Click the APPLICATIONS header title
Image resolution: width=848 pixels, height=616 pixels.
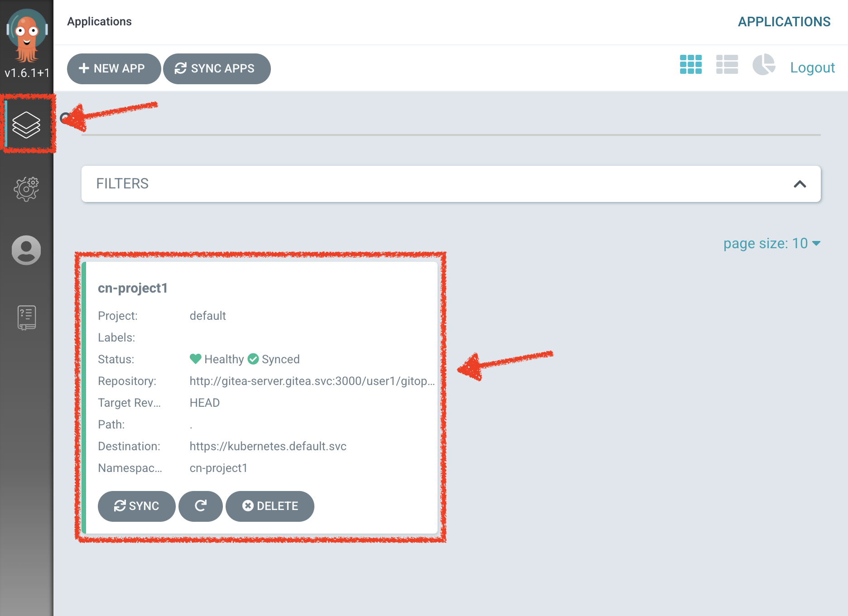point(784,22)
